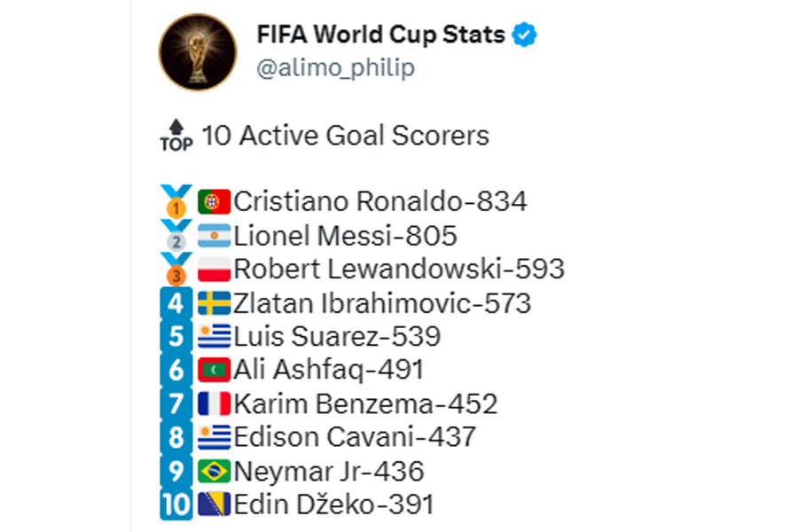Click the Edison Cavani-437 text line
The width and height of the screenshot is (798, 532).
(355, 437)
